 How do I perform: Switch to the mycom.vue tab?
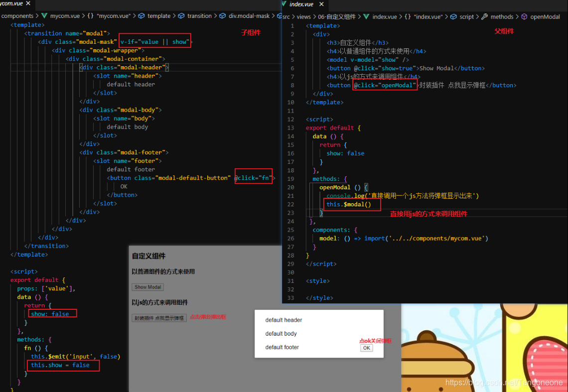click(x=11, y=3)
